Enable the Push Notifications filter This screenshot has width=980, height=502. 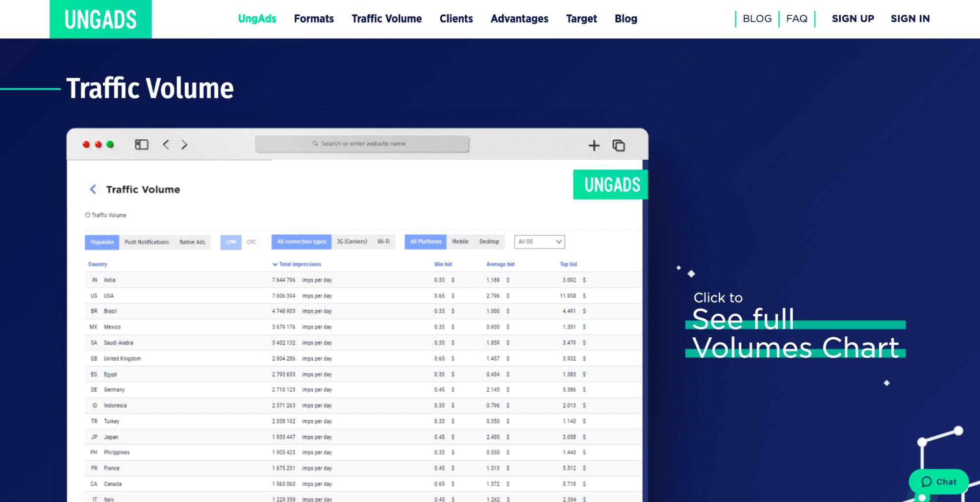pos(147,242)
